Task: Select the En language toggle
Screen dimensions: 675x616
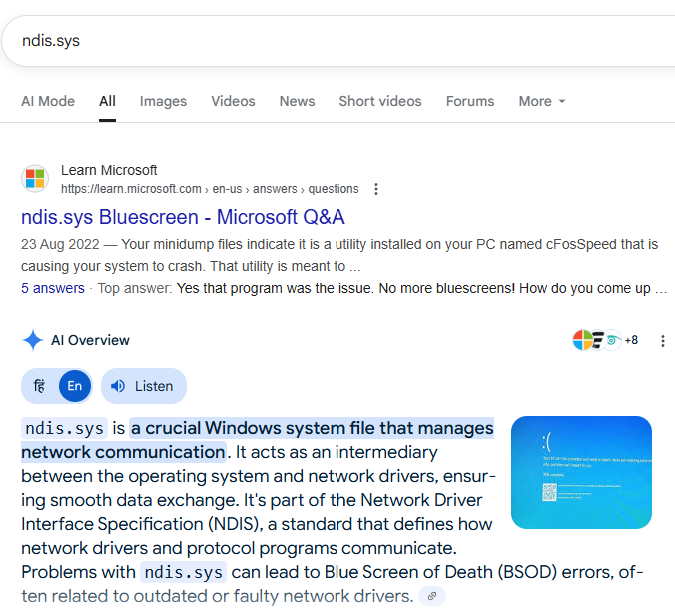Action: (x=75, y=386)
